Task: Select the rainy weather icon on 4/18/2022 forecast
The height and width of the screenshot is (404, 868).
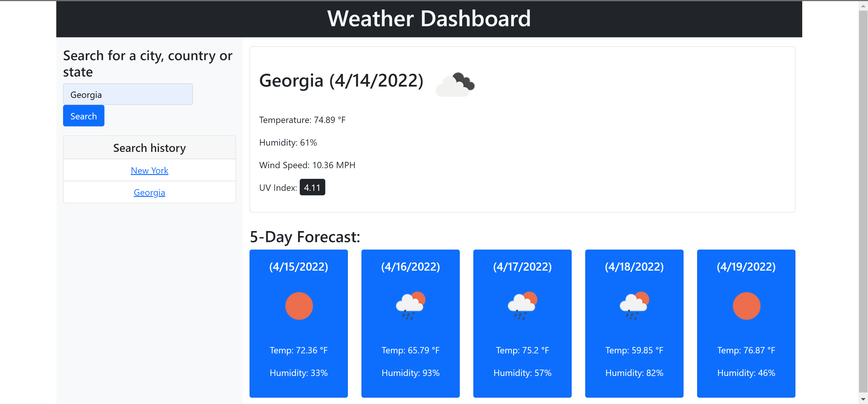Action: coord(634,306)
